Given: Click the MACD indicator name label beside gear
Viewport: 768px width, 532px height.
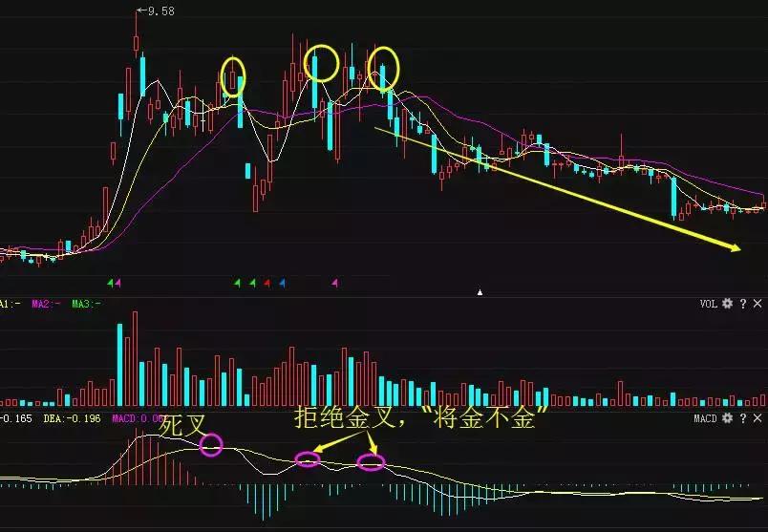Looking at the screenshot, I should (x=705, y=418).
